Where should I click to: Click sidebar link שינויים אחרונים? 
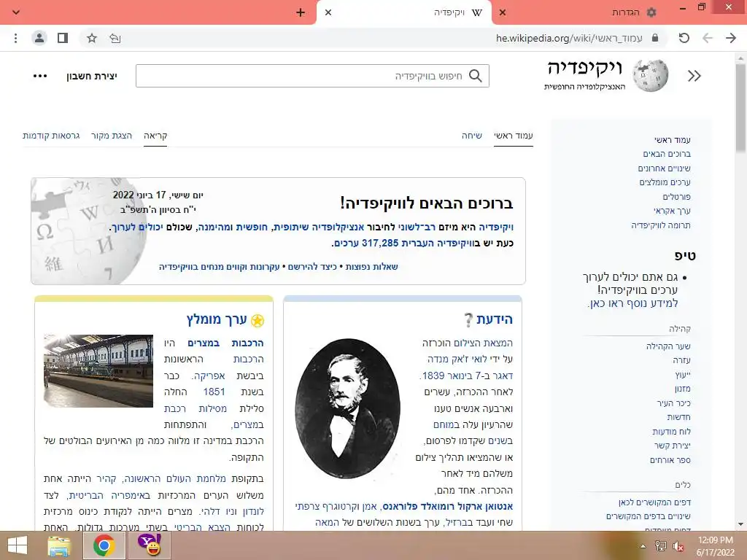tap(664, 168)
